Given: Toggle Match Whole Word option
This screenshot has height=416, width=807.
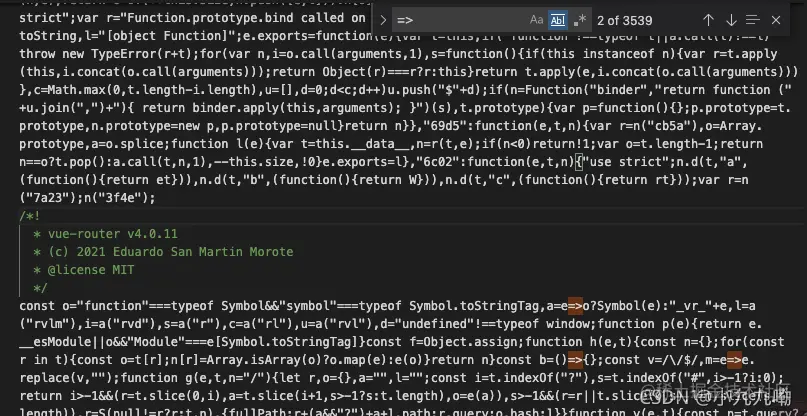Looking at the screenshot, I should [x=557, y=20].
